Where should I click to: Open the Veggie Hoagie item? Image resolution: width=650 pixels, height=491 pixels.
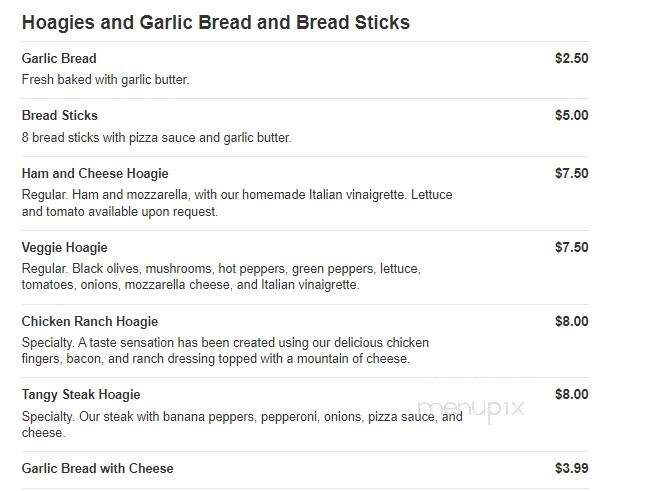click(64, 248)
